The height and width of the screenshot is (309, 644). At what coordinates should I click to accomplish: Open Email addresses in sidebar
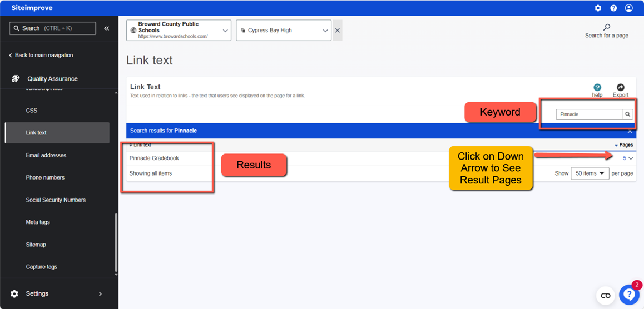[x=46, y=155]
